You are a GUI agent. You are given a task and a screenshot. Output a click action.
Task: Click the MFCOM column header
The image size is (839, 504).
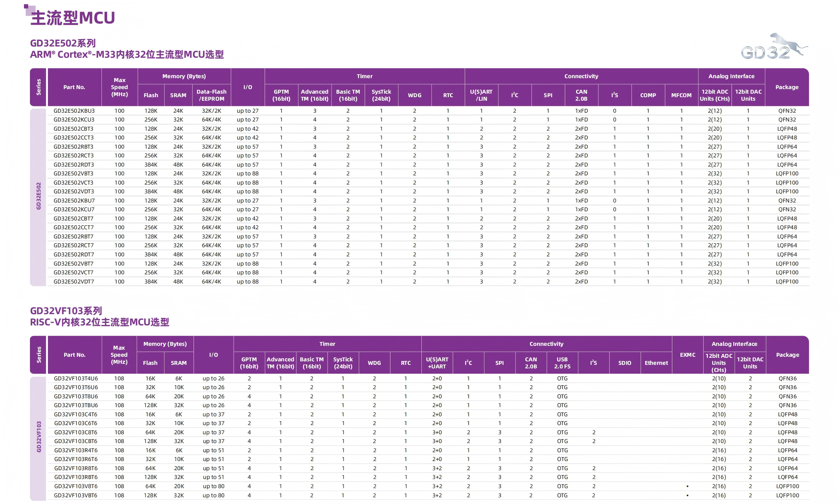(x=681, y=95)
